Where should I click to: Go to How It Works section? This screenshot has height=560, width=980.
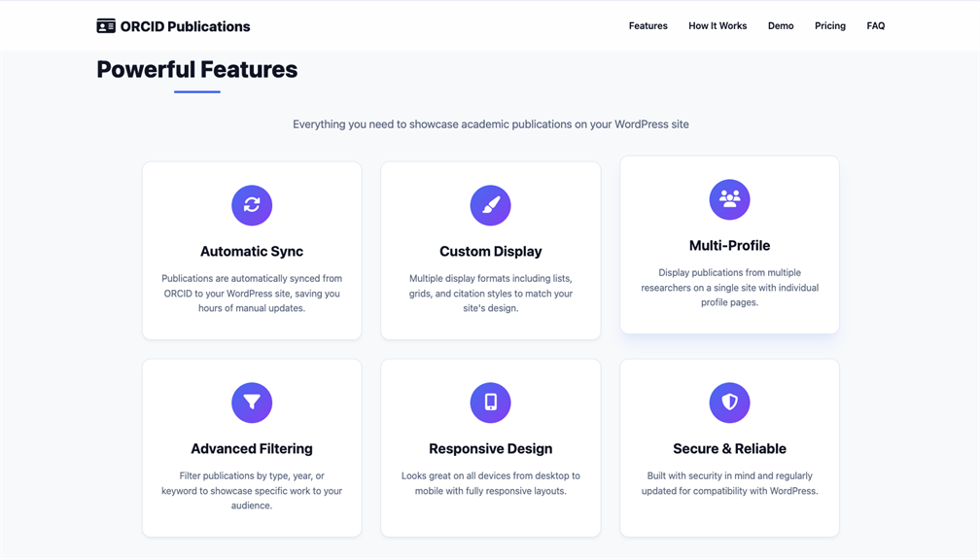coord(717,26)
